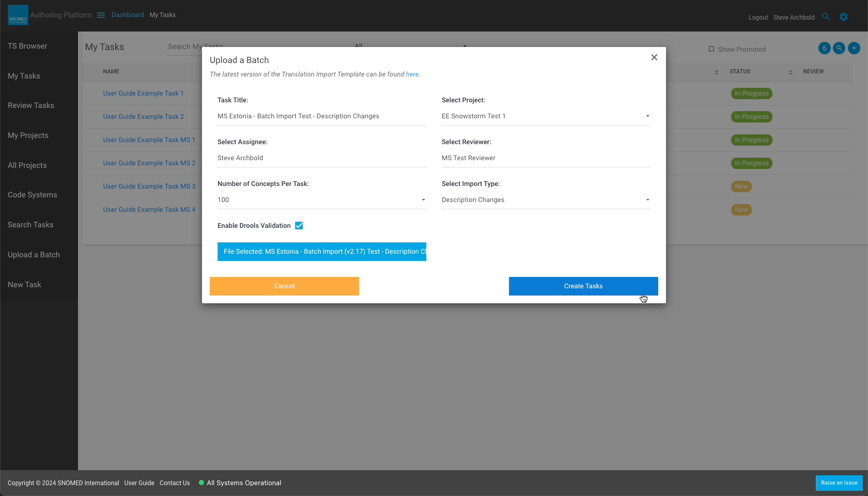Choose Upload a Batch in sidebar
868x496 pixels.
pyautogui.click(x=34, y=255)
